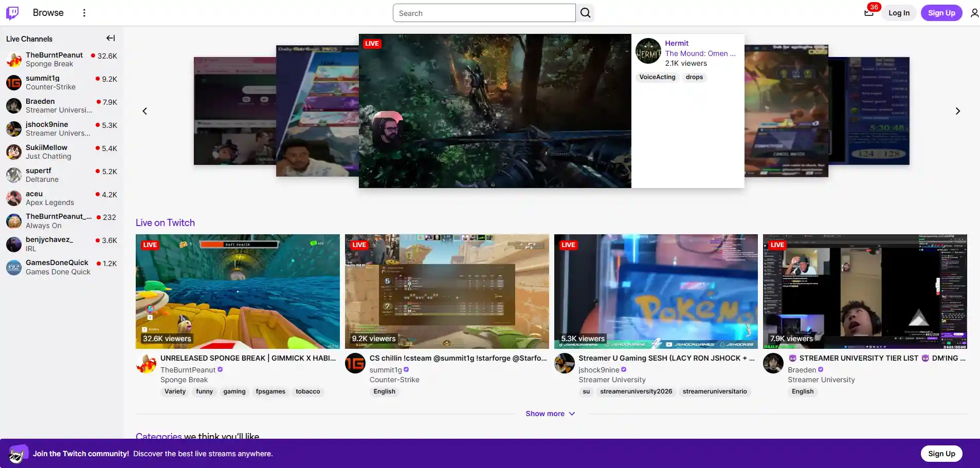Expand Show more live streams

pos(550,414)
